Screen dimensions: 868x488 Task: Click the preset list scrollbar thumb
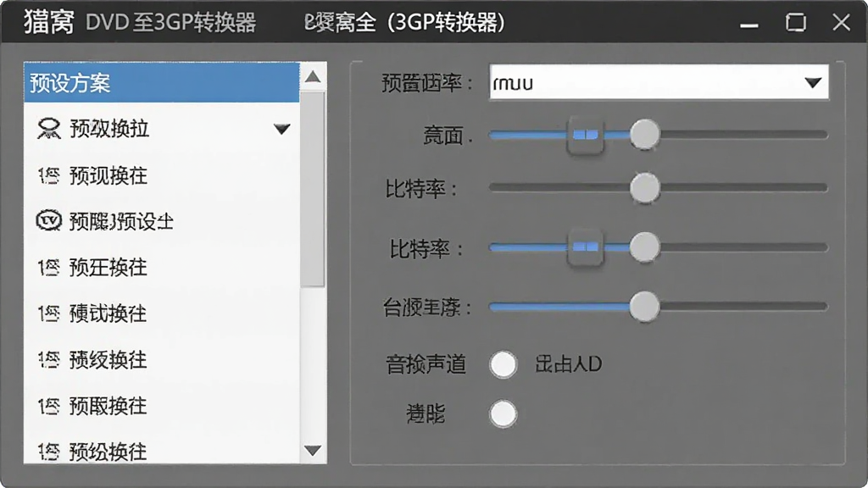click(313, 189)
